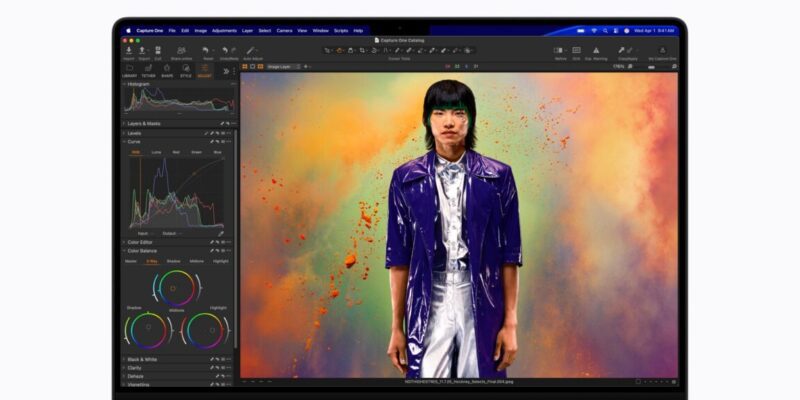Toggle the Grid overlay icon
800x400 pixels.
click(576, 51)
